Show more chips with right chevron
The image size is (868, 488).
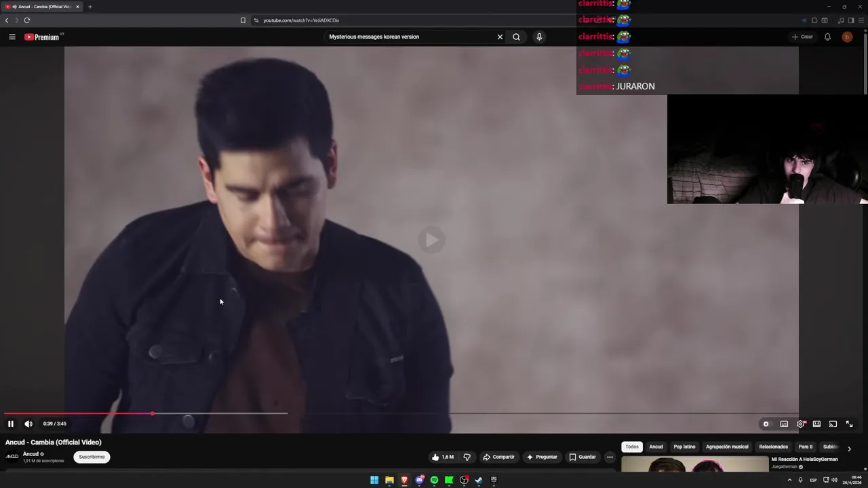coord(849,449)
